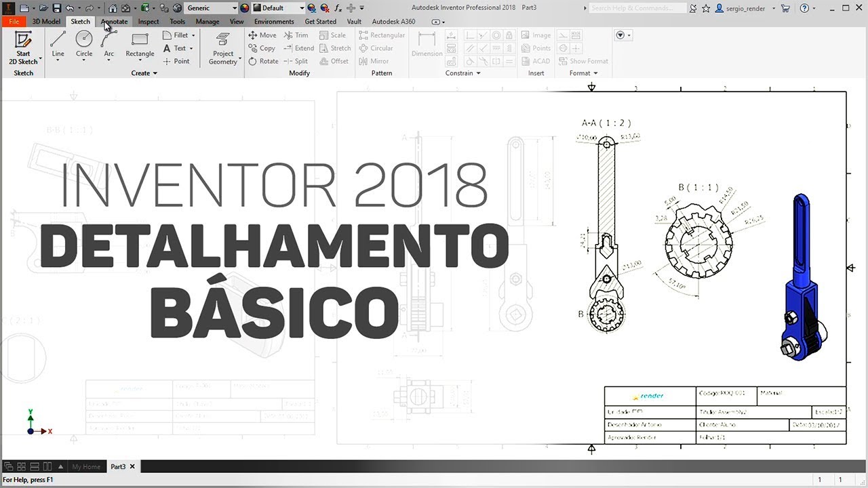Toggle Show Format option
The image size is (868, 488).
click(x=583, y=61)
